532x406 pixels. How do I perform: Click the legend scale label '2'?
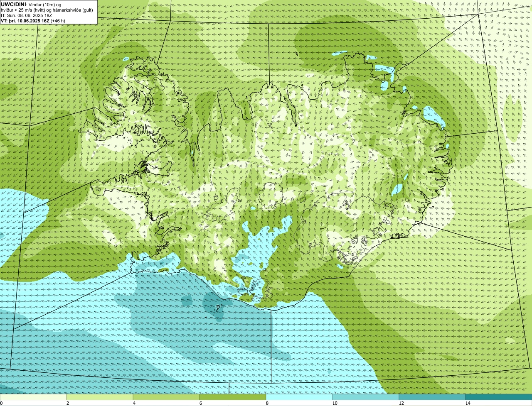point(67,403)
